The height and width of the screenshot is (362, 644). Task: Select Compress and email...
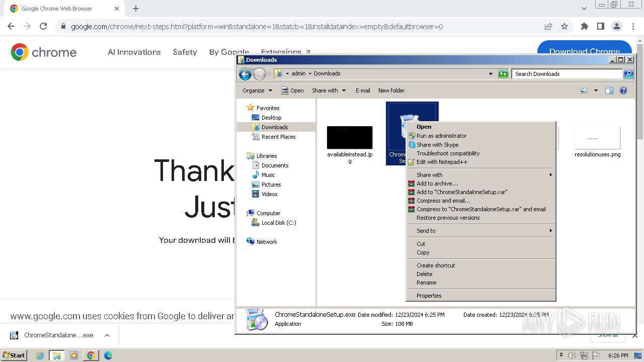(481, 201)
